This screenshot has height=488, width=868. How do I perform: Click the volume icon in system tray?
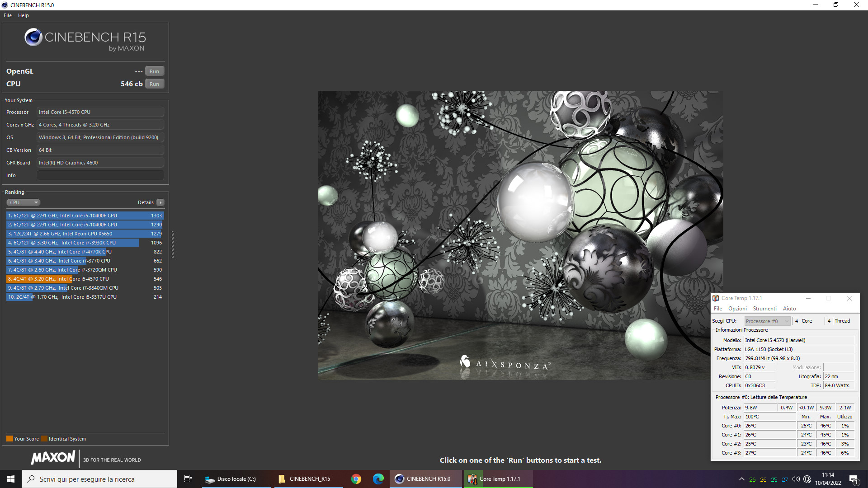pyautogui.click(x=796, y=479)
